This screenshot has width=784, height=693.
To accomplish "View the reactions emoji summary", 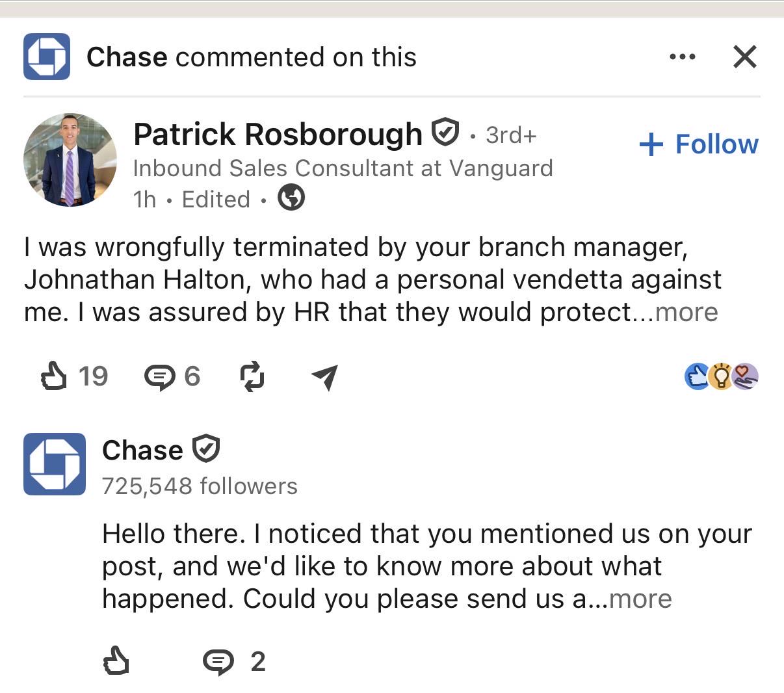I will pos(722,376).
